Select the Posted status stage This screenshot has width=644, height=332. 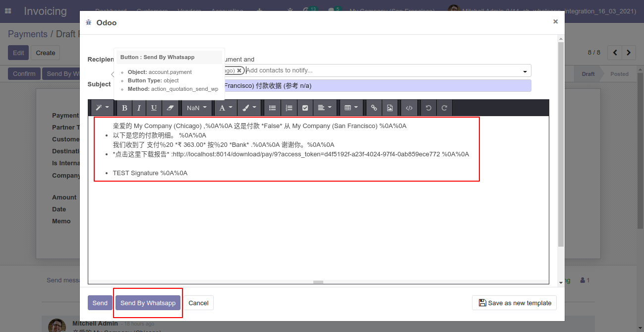619,74
